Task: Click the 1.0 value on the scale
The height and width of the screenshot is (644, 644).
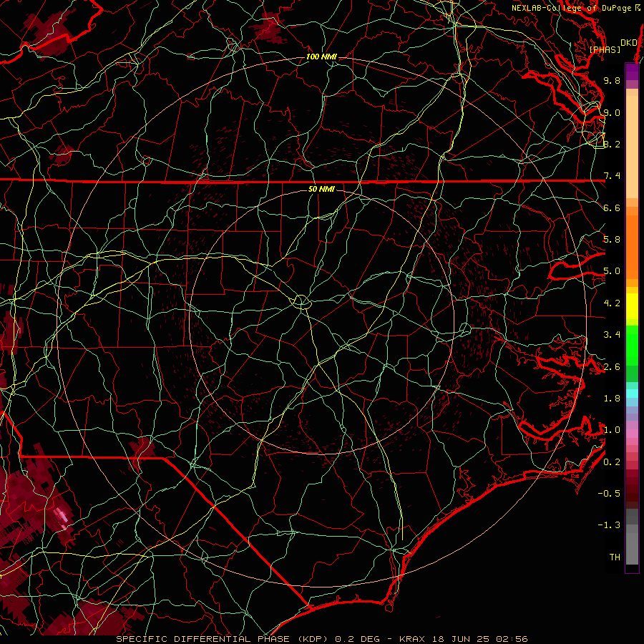Action: click(x=612, y=430)
